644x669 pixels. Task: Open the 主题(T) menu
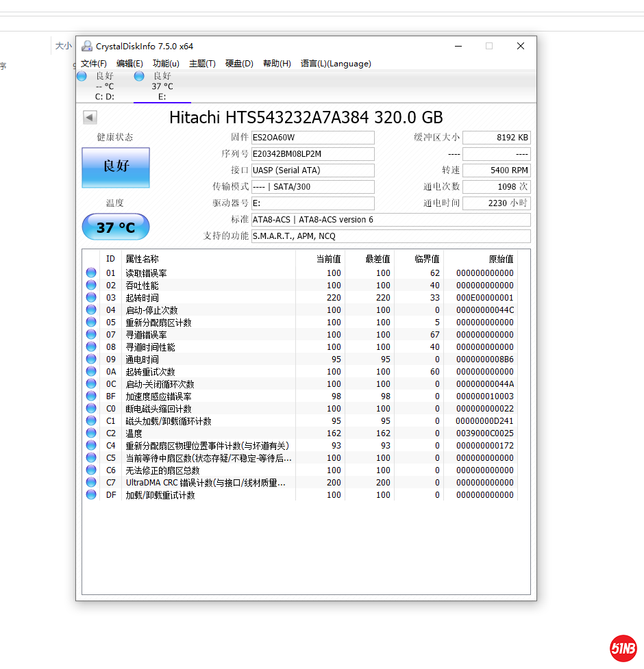(x=202, y=64)
